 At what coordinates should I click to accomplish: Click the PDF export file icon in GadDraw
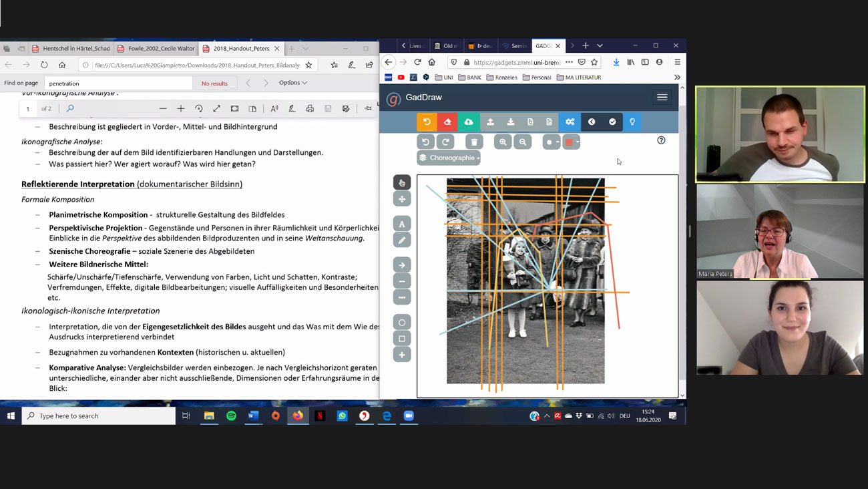tap(530, 122)
